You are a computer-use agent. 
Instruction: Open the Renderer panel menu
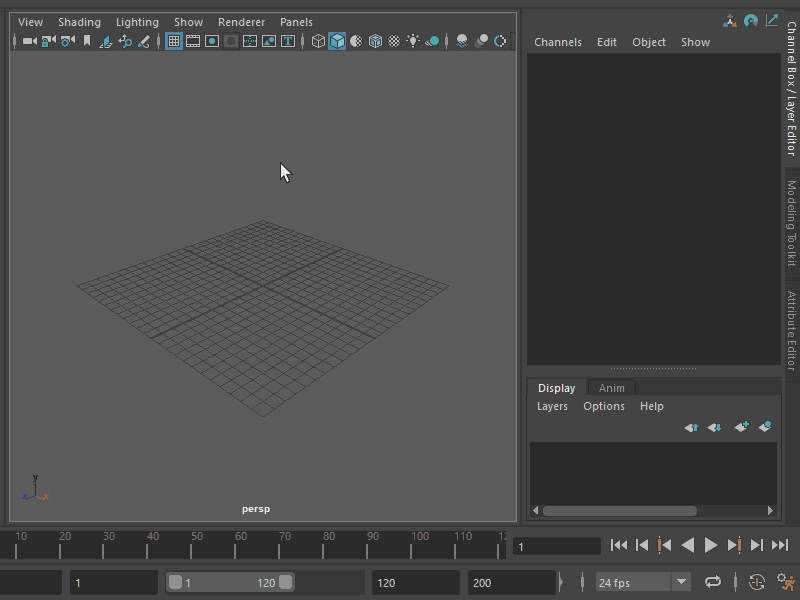(x=241, y=22)
